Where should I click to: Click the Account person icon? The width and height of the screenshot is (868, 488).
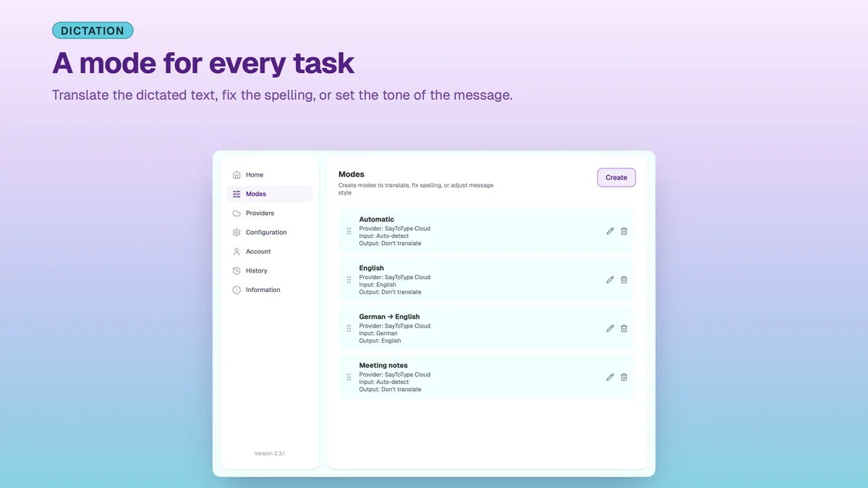click(237, 252)
